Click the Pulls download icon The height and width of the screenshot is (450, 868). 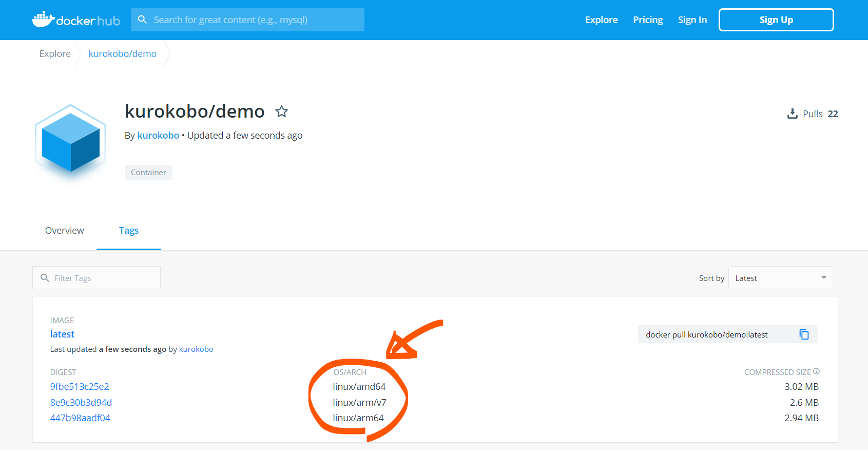coord(793,114)
